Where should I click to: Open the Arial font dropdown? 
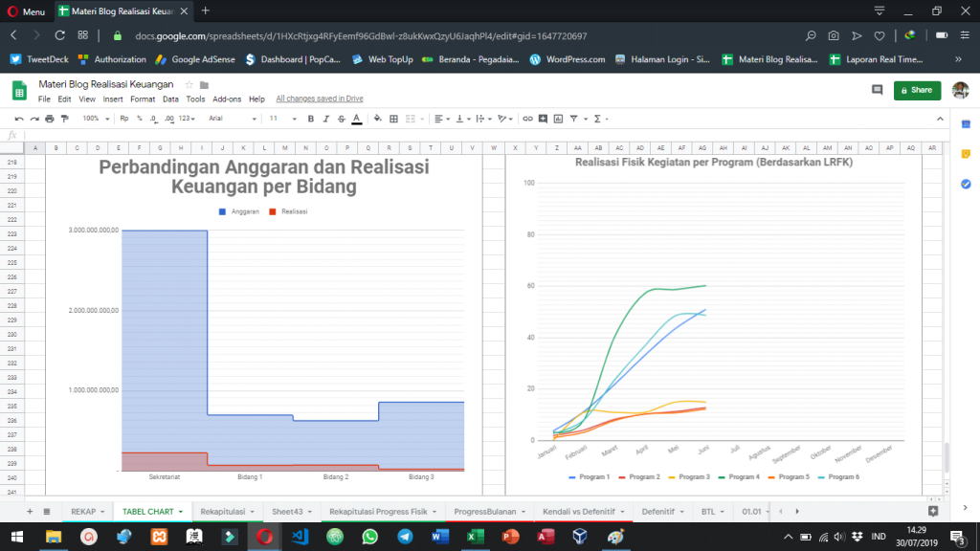[x=232, y=119]
